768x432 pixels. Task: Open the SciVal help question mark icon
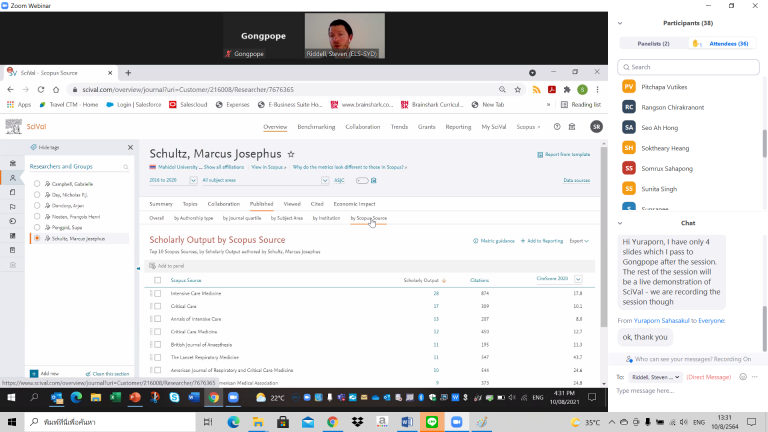coord(557,126)
